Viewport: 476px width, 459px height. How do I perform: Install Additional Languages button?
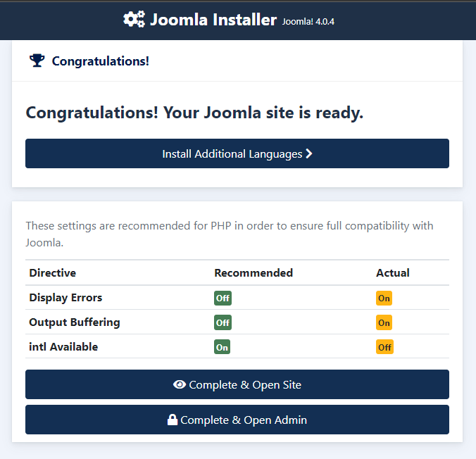237,153
